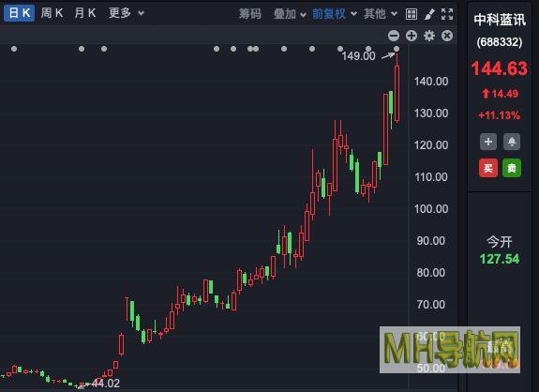The height and width of the screenshot is (392, 539).
Task: Click the current price 144.63
Action: [x=499, y=68]
